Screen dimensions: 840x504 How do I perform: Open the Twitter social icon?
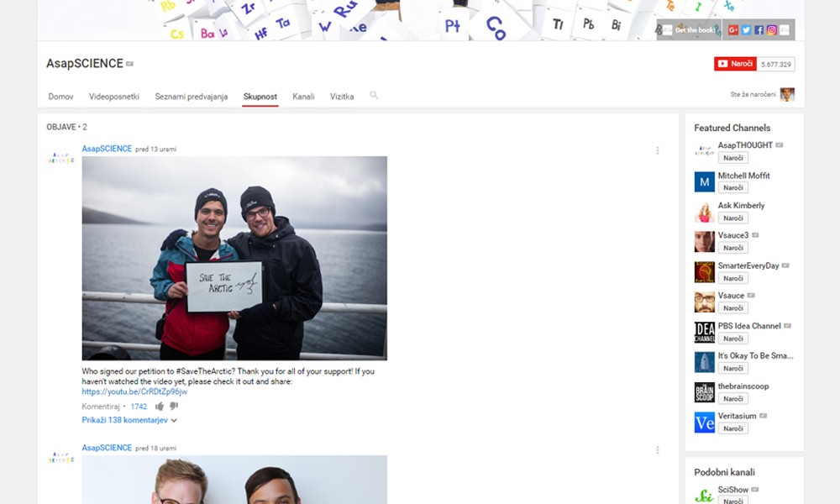746,30
